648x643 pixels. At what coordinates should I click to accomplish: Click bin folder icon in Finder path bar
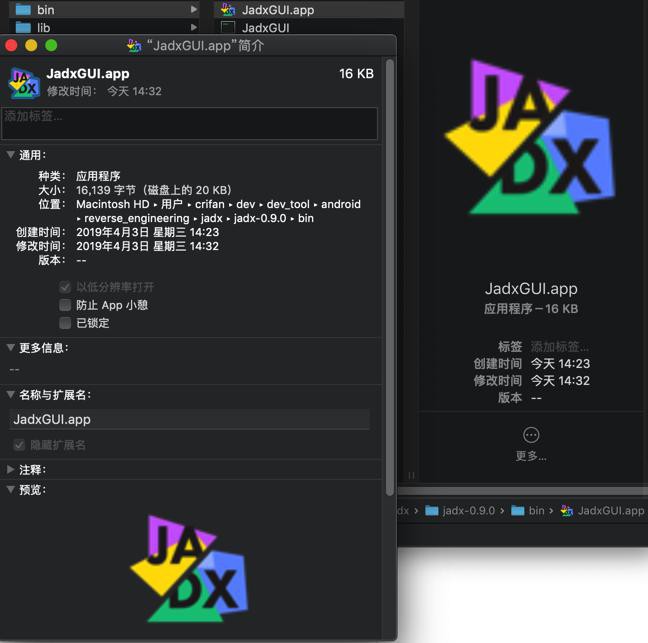coord(517,511)
